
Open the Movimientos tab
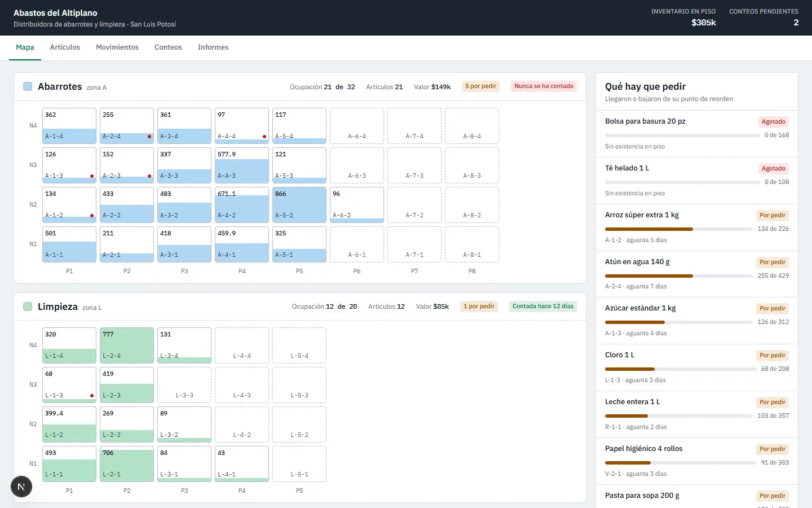tap(117, 47)
